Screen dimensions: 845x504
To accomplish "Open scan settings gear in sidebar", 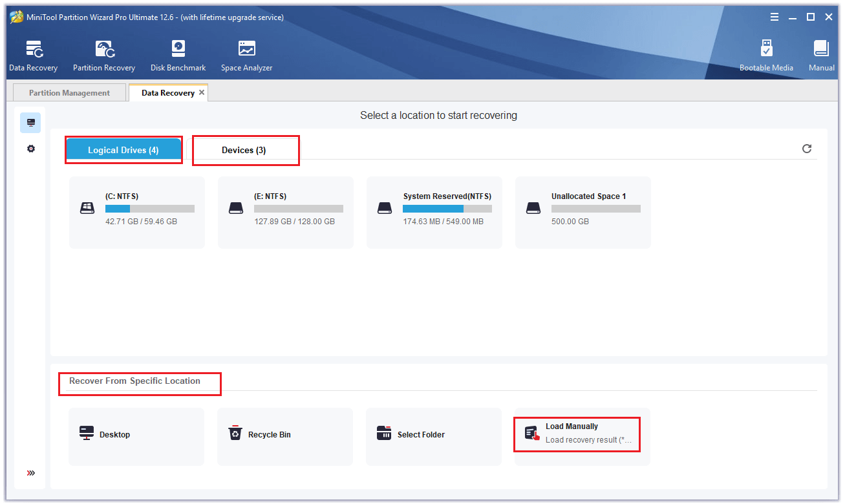I will 30,149.
